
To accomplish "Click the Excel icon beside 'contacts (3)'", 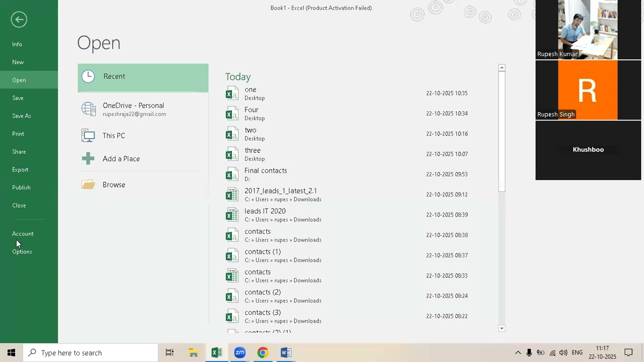I will 232,316.
